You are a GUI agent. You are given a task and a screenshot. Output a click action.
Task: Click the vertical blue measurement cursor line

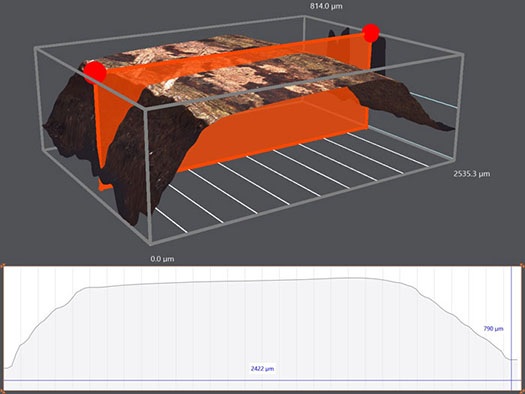512,328
